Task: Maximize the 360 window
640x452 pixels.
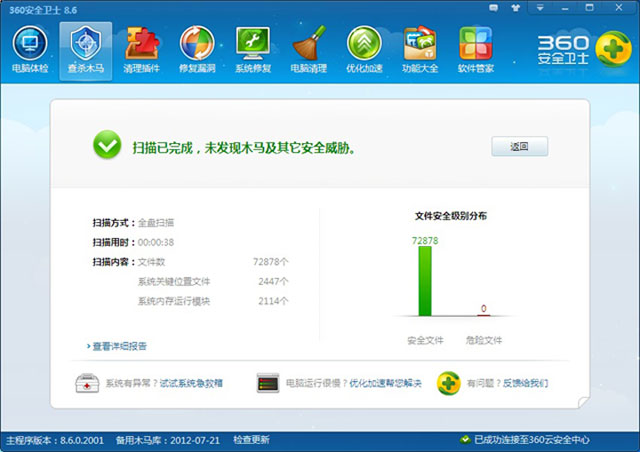Action: [589, 7]
